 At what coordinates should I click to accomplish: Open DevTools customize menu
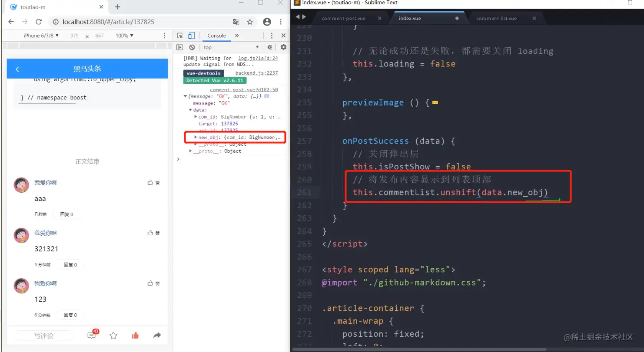click(x=272, y=36)
